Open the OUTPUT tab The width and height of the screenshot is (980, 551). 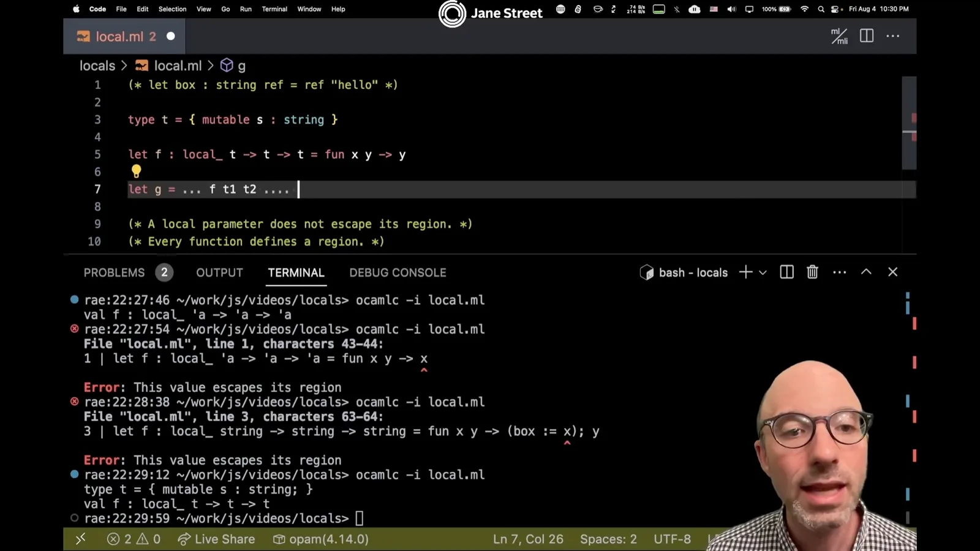(219, 272)
